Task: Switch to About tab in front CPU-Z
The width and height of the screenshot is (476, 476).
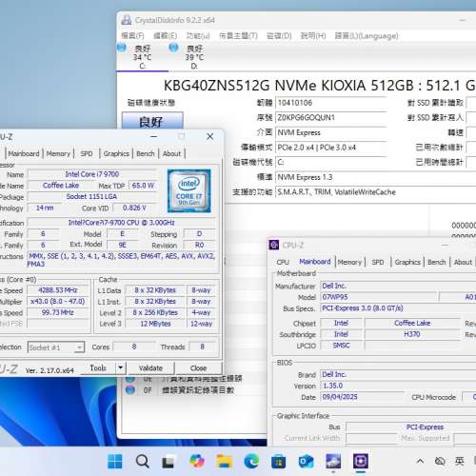Action: (x=171, y=153)
